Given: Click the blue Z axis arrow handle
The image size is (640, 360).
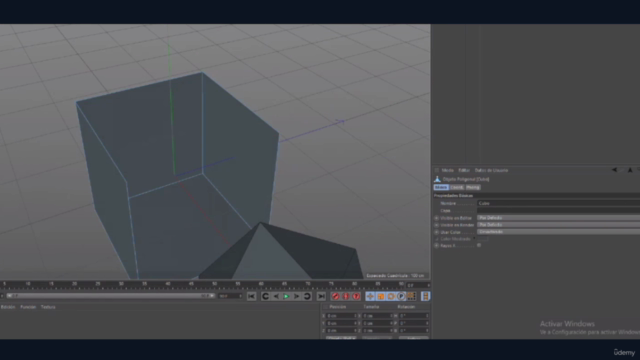Looking at the screenshot, I should tap(341, 121).
